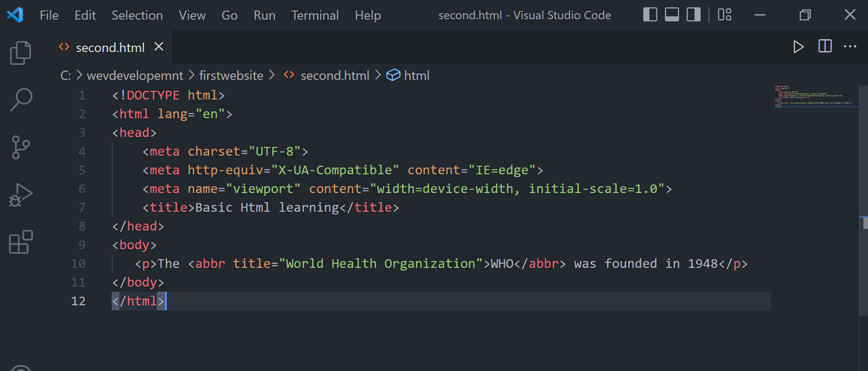This screenshot has height=371, width=868.
Task: Select the second.html editor tab
Action: tap(110, 47)
